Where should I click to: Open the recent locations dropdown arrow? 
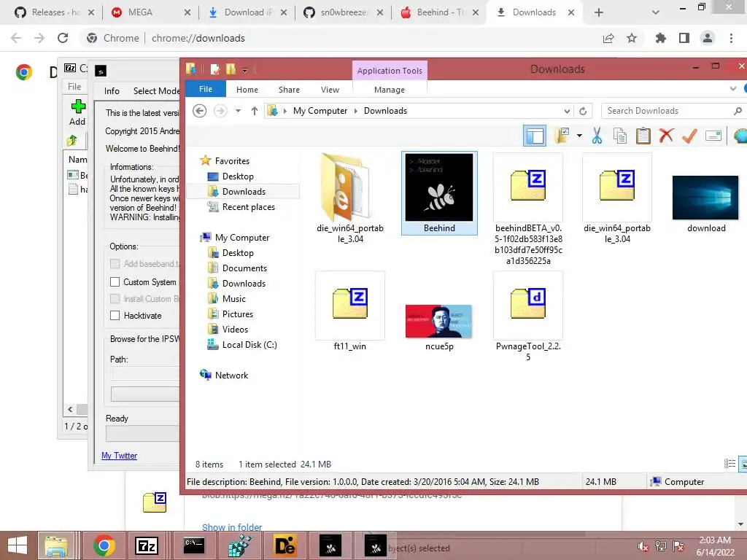pos(239,111)
